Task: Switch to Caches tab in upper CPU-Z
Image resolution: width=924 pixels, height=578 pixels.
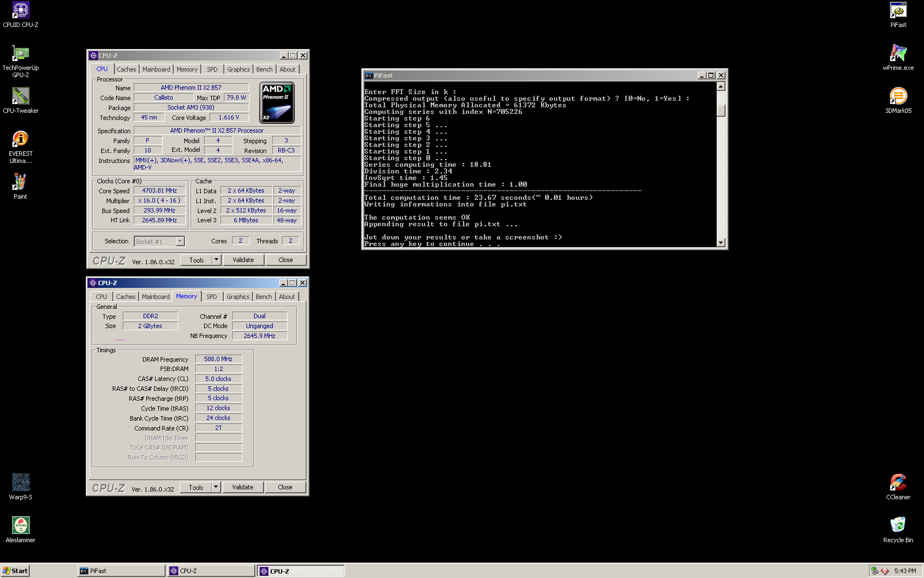Action: (127, 69)
